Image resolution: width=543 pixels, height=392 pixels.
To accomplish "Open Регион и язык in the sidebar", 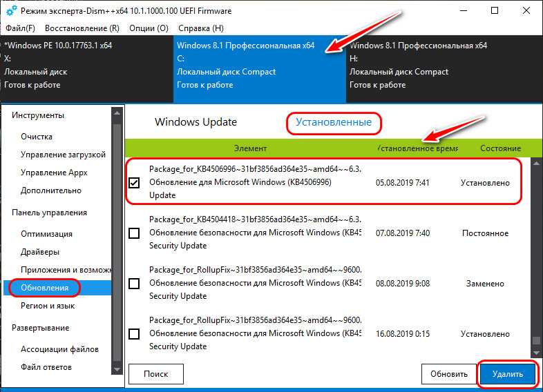I will 48,306.
